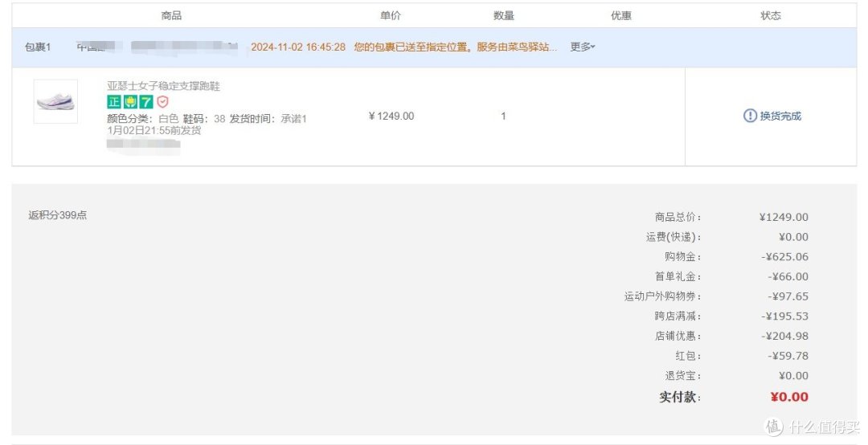This screenshot has width=868, height=445.
Task: Click the 购物金 deduction -¥625.06
Action: click(x=785, y=257)
